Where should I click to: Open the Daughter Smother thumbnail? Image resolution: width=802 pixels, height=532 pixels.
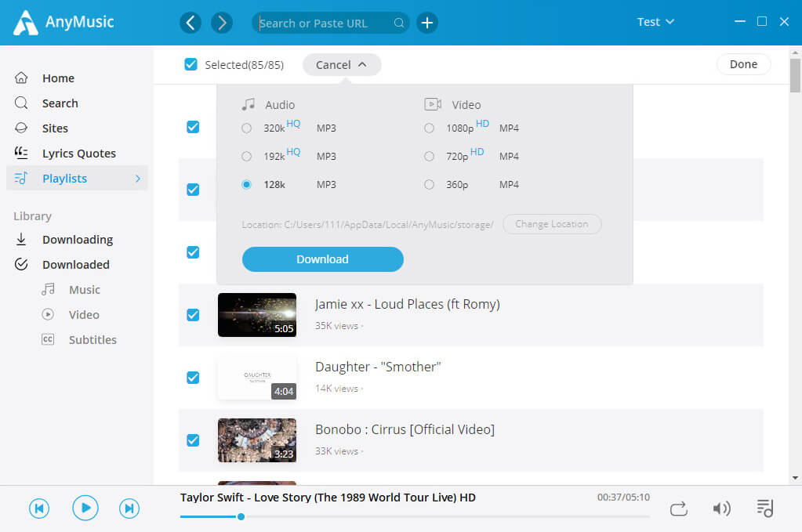point(257,378)
